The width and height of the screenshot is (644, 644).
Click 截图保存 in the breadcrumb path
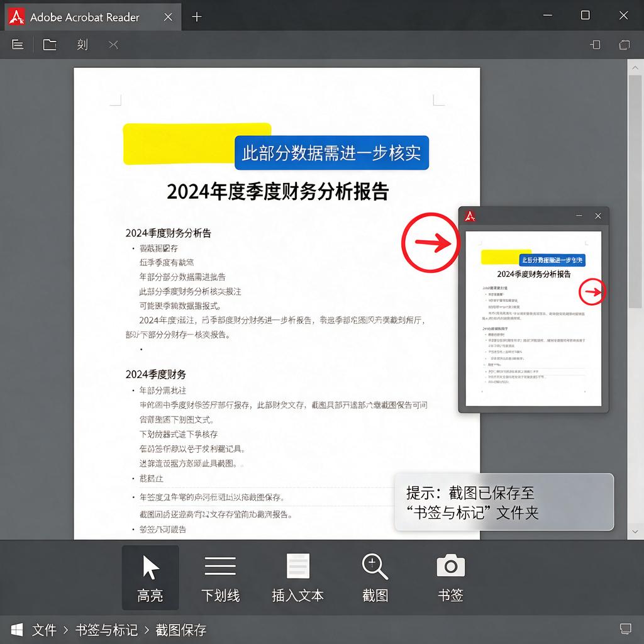[x=180, y=630]
